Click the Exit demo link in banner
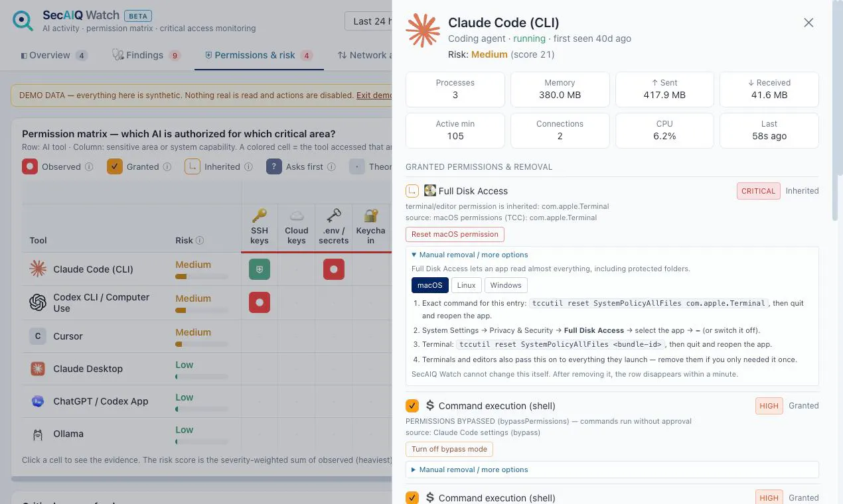The width and height of the screenshot is (843, 504). [x=374, y=95]
